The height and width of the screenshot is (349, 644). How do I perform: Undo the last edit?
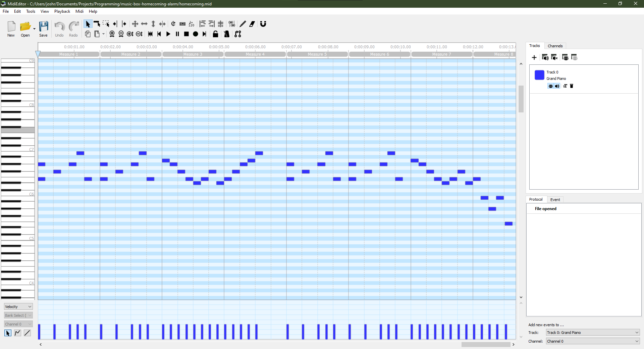(x=59, y=29)
